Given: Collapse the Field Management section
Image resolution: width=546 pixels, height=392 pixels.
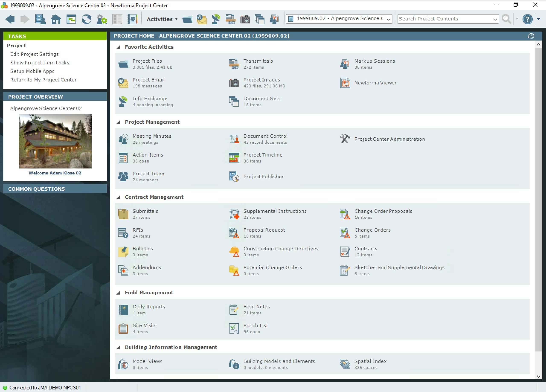Looking at the screenshot, I should [118, 293].
